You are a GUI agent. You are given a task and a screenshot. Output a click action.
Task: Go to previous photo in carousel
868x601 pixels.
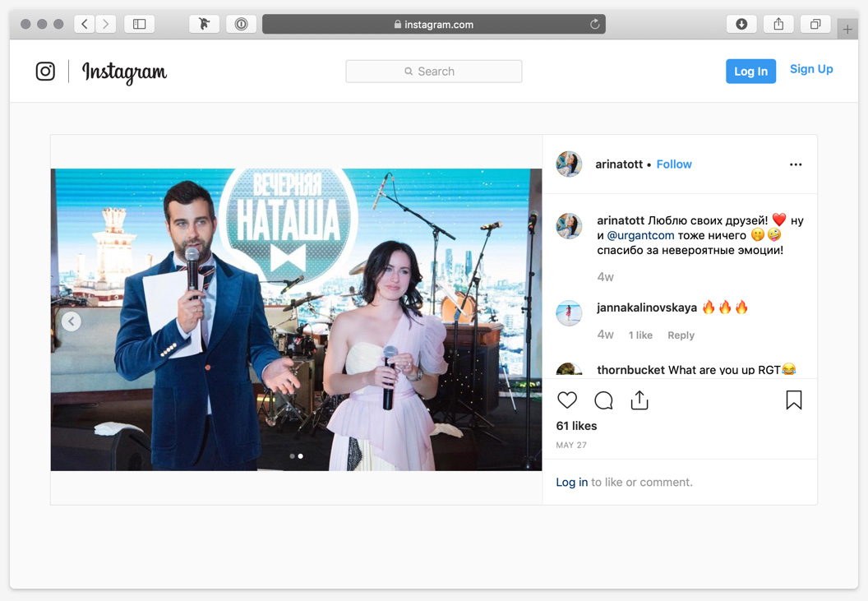coord(72,321)
